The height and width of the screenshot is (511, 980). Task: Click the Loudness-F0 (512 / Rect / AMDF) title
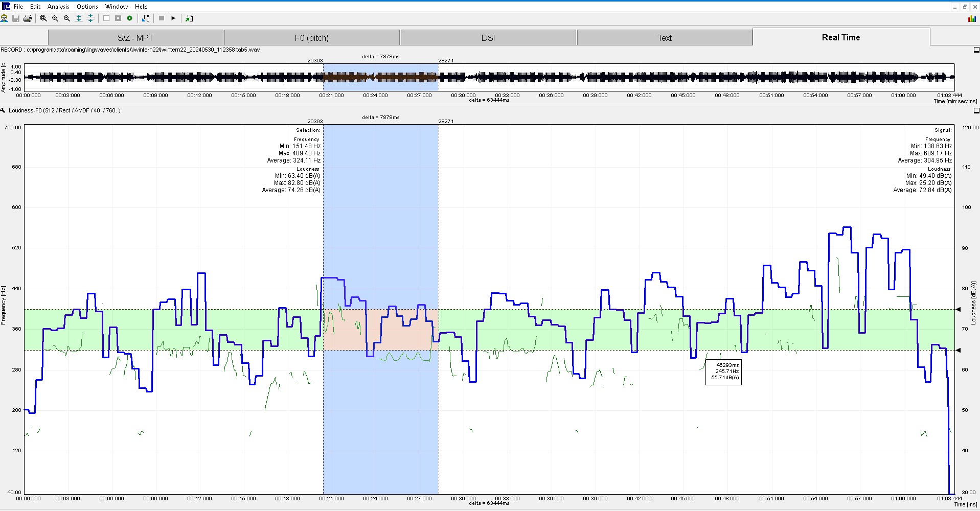64,110
